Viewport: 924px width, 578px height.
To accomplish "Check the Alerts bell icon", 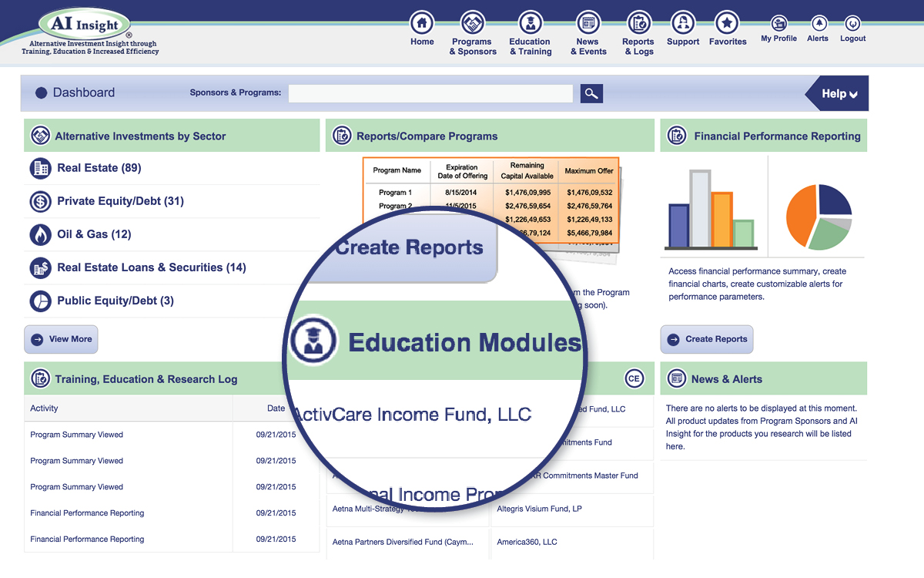I will 819,23.
